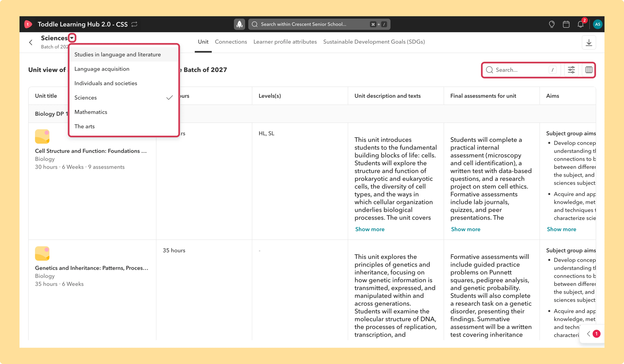This screenshot has width=624, height=364.
Task: Click the switch workspace arrows icon
Action: point(134,24)
